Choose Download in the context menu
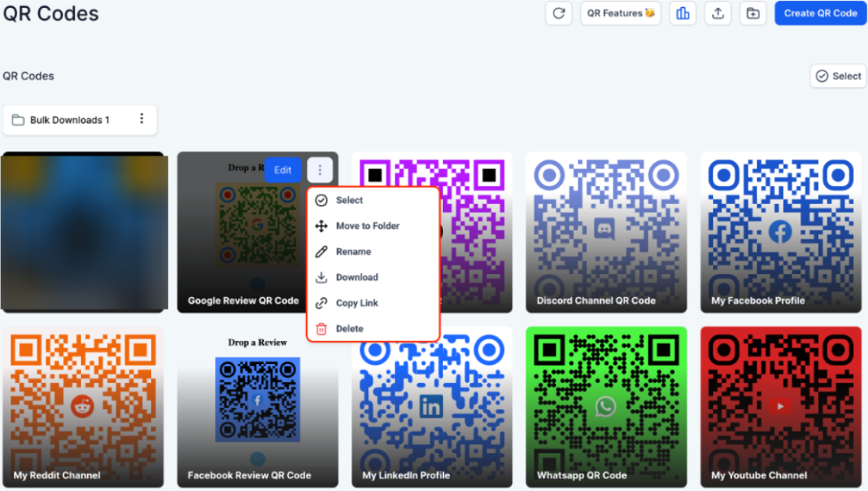Image resolution: width=868 pixels, height=491 pixels. pos(373,277)
